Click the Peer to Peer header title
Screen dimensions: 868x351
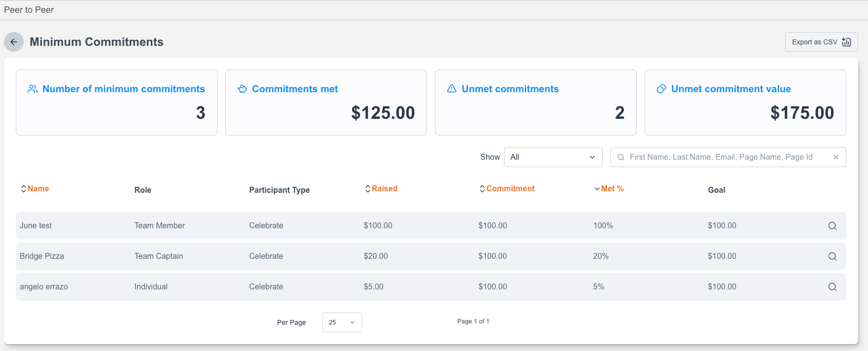pos(29,10)
